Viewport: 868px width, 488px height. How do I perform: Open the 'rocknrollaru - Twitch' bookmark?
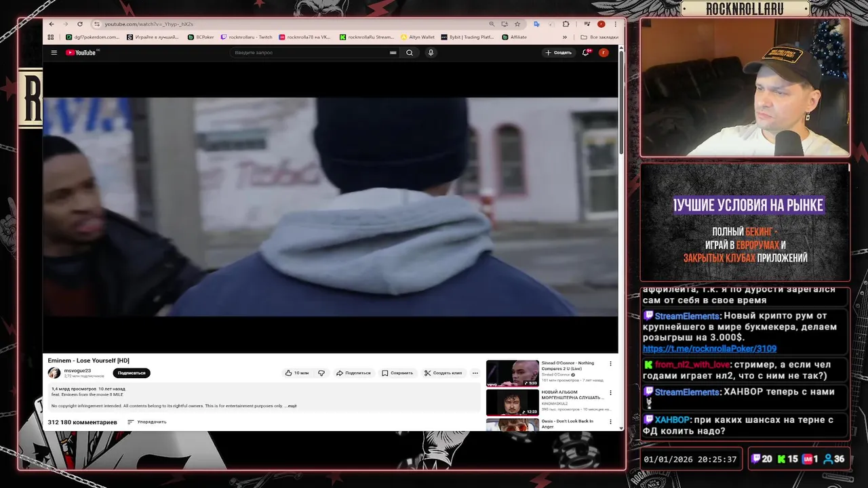(x=247, y=37)
